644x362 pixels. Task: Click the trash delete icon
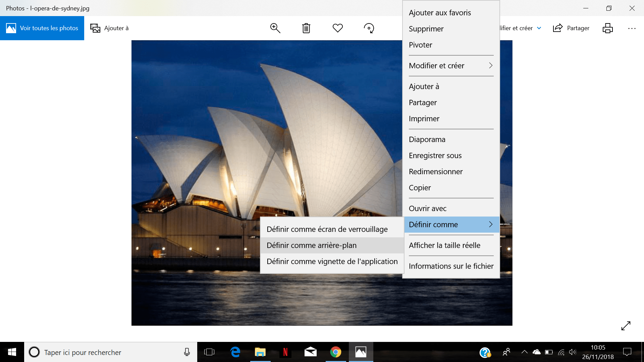(306, 28)
